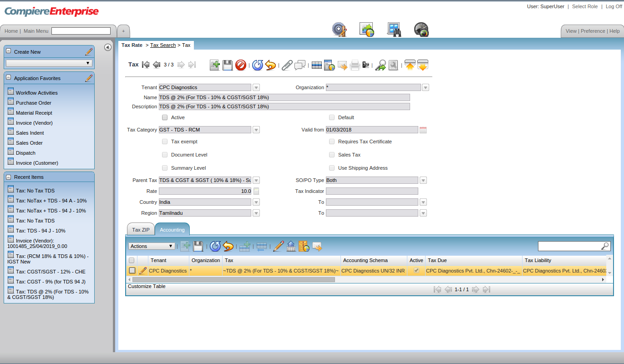624x364 pixels.
Task: Create a new Tax record
Action: tap(215, 65)
